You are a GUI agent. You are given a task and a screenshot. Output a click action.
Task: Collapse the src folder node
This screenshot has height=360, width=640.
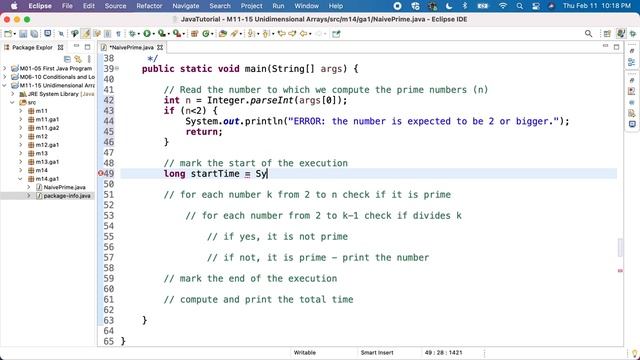[13, 102]
